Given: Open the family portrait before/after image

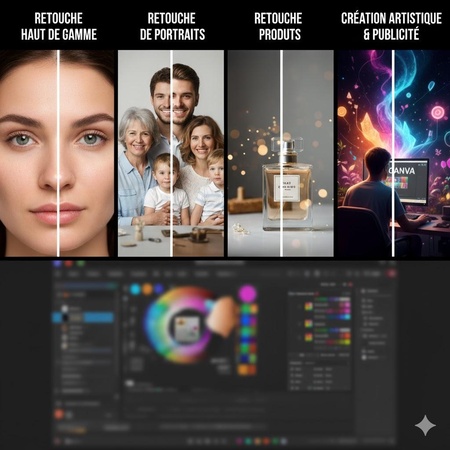Looking at the screenshot, I should click(x=171, y=153).
